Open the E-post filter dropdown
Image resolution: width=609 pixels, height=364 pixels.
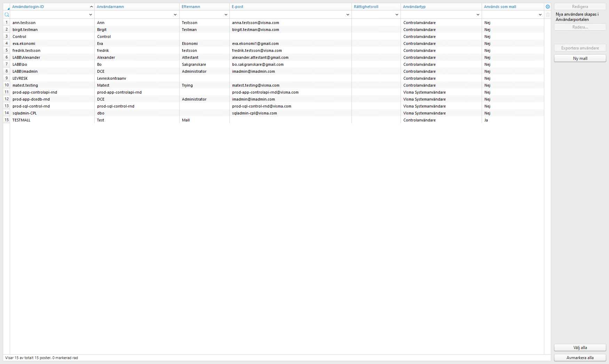tap(348, 14)
